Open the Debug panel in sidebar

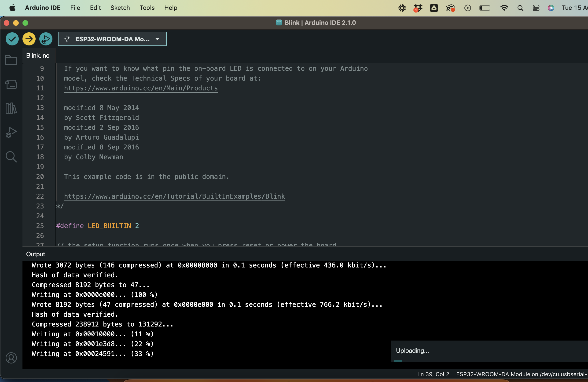tap(11, 132)
